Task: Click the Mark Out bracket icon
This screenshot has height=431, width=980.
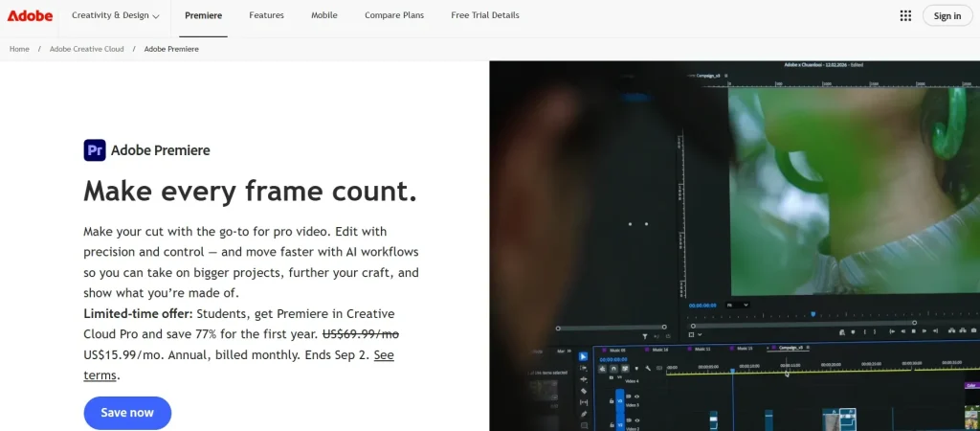Action: pyautogui.click(x=875, y=332)
